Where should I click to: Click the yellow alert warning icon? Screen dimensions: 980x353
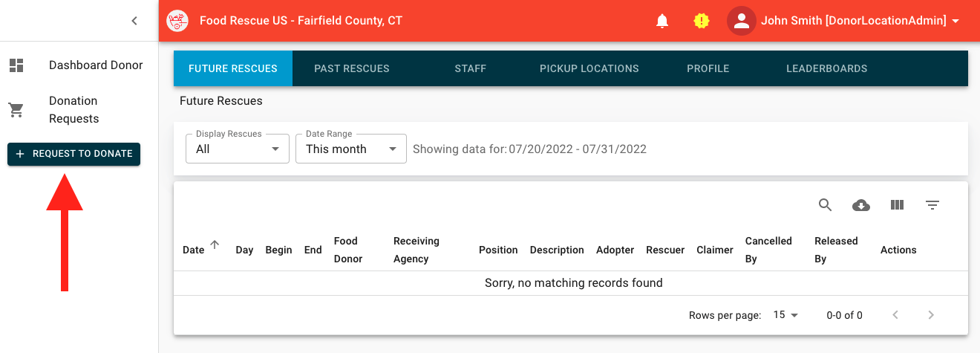click(x=702, y=21)
